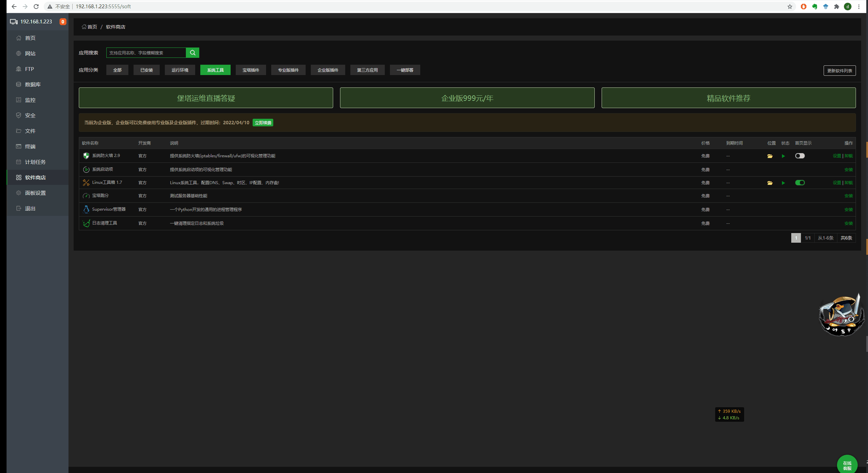Open folder location for Linux工具箱
Image resolution: width=868 pixels, height=473 pixels.
click(x=770, y=183)
